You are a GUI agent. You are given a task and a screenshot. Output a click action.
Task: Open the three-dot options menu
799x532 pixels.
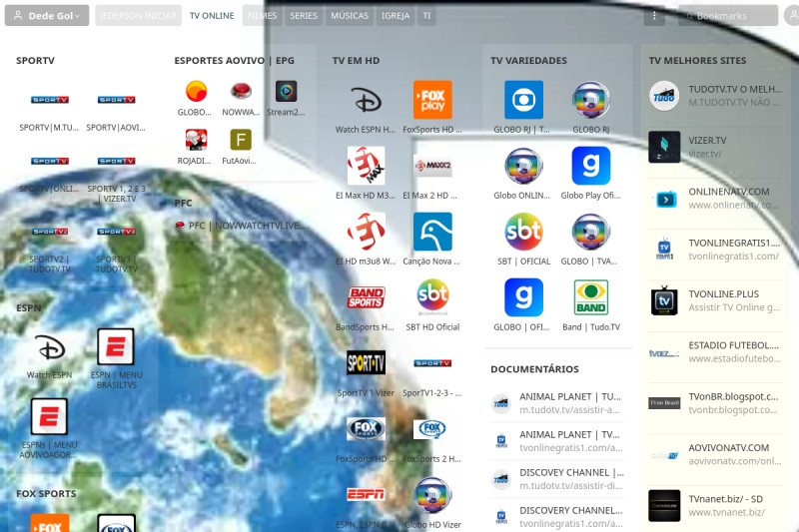[654, 15]
